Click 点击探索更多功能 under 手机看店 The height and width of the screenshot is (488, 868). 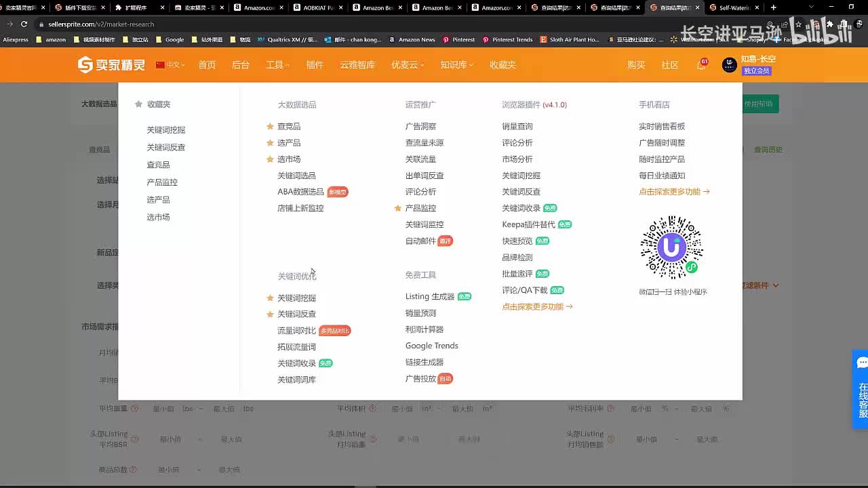[674, 192]
